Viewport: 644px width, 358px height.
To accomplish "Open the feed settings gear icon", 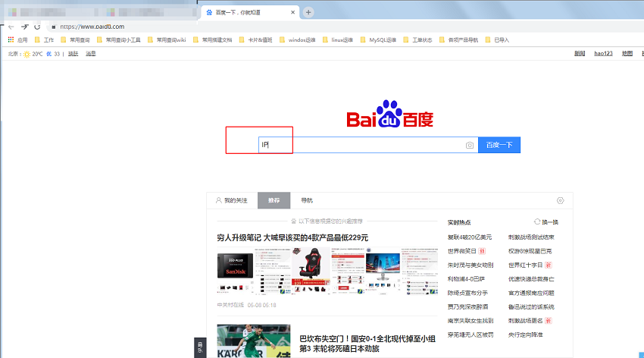I will tap(560, 200).
